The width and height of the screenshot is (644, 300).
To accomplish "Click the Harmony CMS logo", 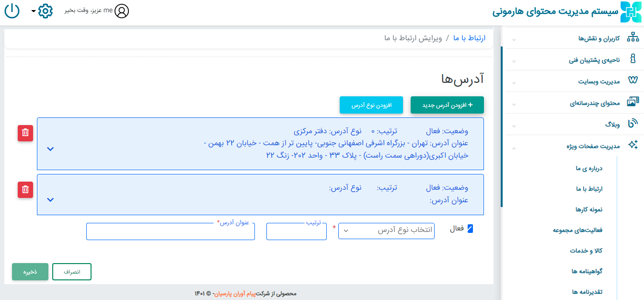I will 630,12.
